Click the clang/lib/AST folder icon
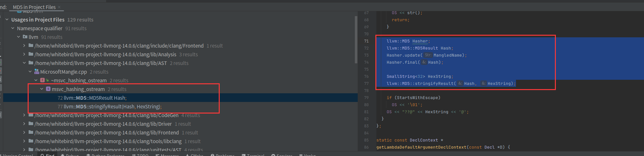The image size is (644, 156). click(x=31, y=63)
